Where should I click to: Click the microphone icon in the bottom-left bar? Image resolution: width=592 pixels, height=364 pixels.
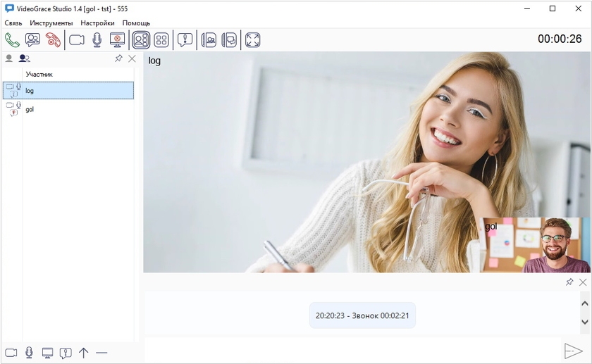point(29,353)
